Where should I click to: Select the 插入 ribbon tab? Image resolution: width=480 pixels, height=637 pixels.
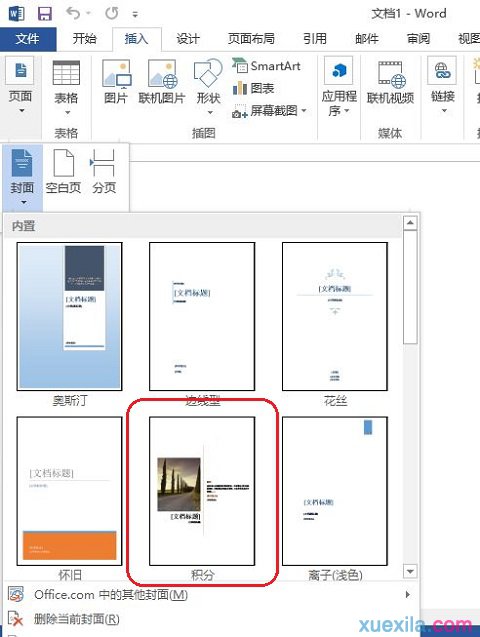[x=136, y=39]
